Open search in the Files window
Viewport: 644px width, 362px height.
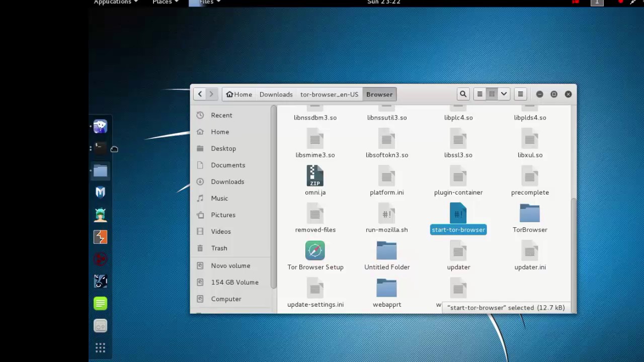[x=463, y=94]
